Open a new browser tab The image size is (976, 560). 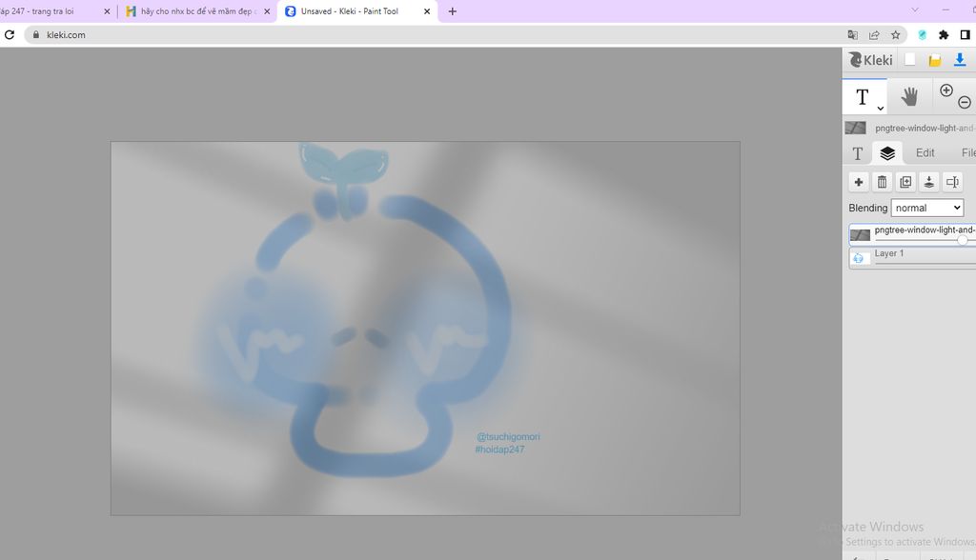point(453,11)
